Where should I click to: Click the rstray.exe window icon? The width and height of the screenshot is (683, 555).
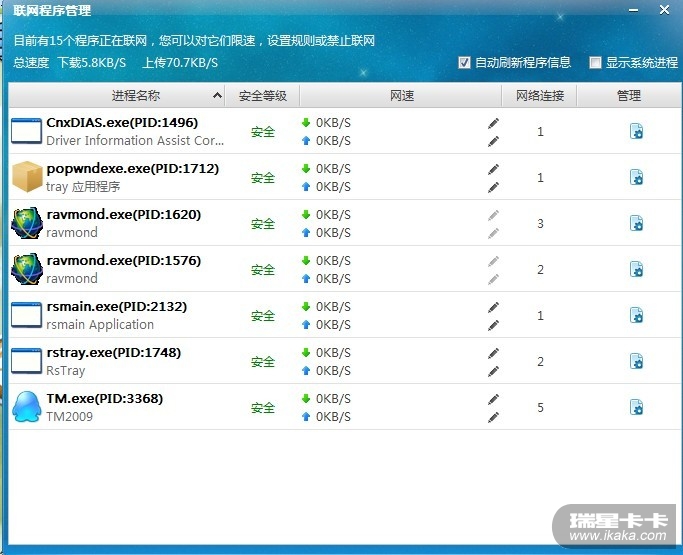(x=26, y=361)
